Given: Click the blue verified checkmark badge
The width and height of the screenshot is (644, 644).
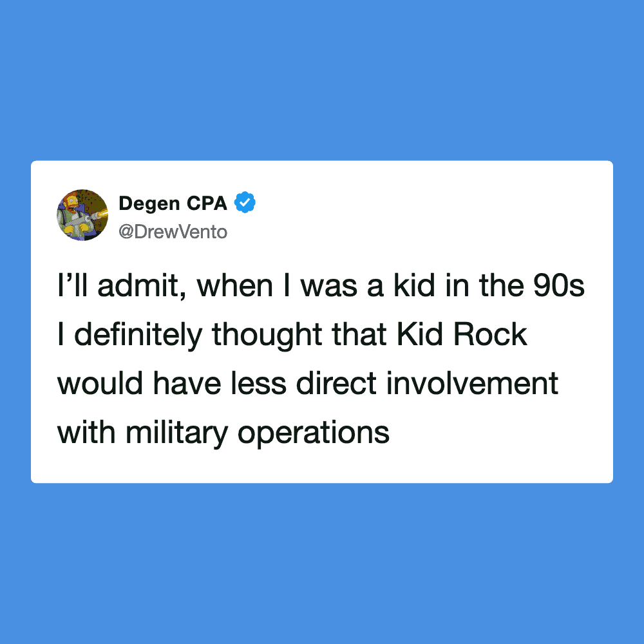Looking at the screenshot, I should [x=245, y=203].
